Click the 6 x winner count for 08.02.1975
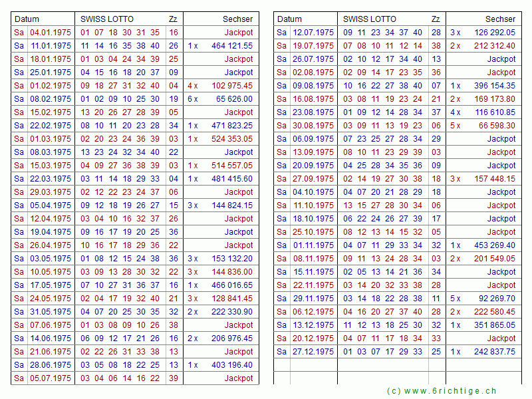 [x=192, y=99]
